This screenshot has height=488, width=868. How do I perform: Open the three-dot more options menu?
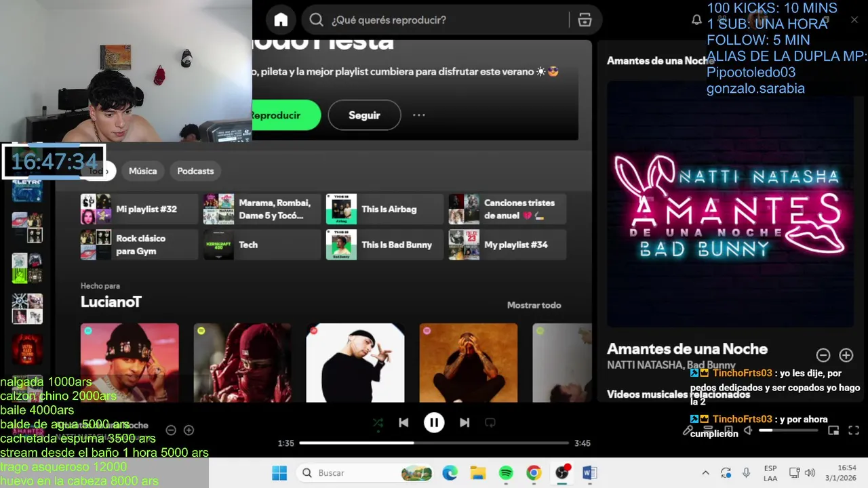[419, 115]
